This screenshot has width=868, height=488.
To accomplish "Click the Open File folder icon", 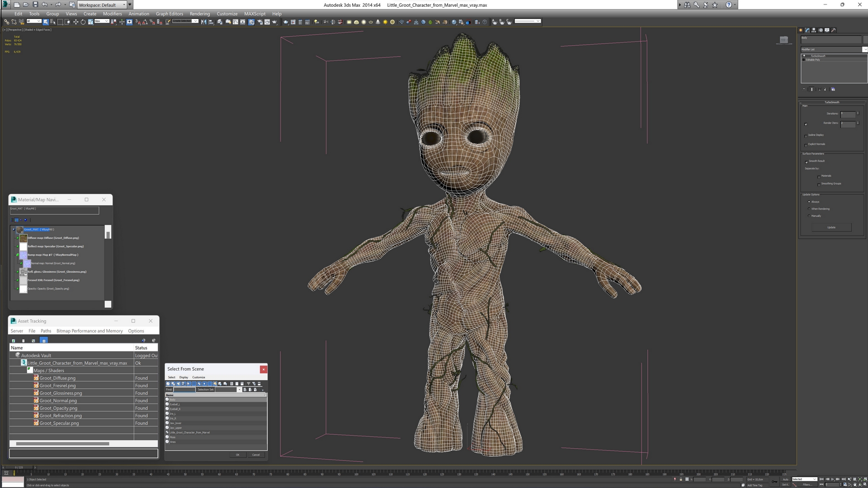I will tap(26, 5).
